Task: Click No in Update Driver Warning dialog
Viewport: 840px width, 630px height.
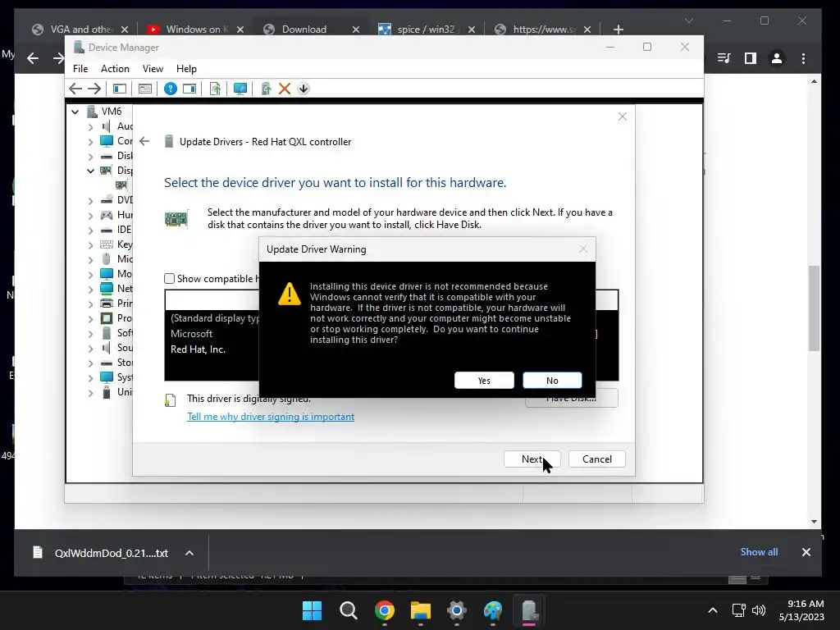Action: point(552,381)
